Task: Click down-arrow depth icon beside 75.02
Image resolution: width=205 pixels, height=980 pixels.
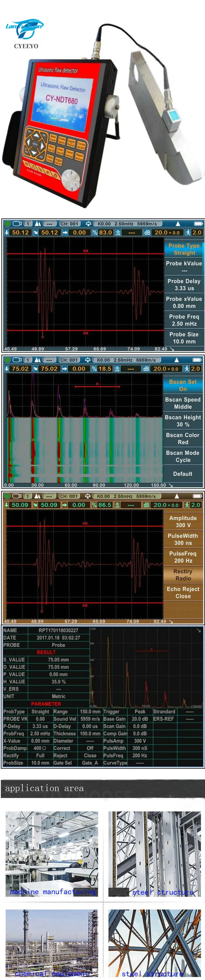Action: coord(7,369)
